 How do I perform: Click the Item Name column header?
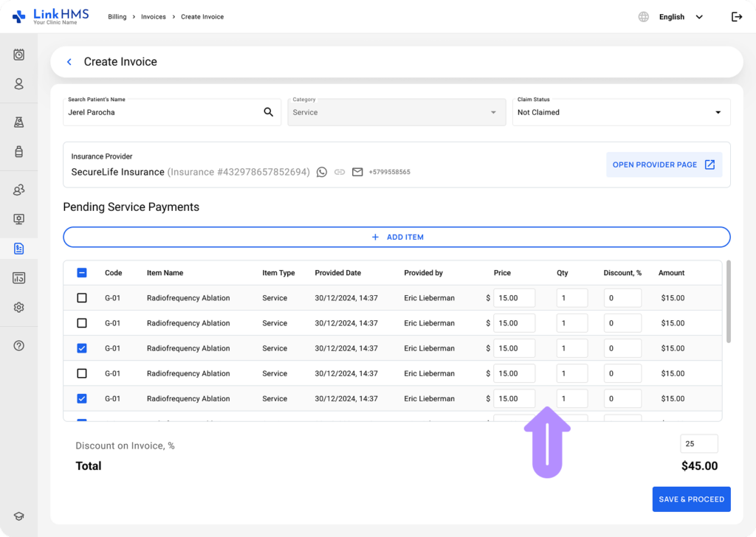(x=165, y=273)
